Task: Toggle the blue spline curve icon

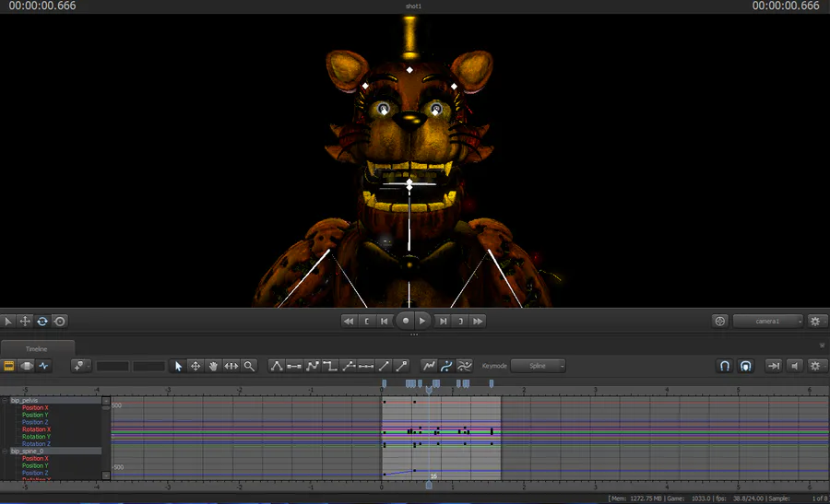Action: 446,366
